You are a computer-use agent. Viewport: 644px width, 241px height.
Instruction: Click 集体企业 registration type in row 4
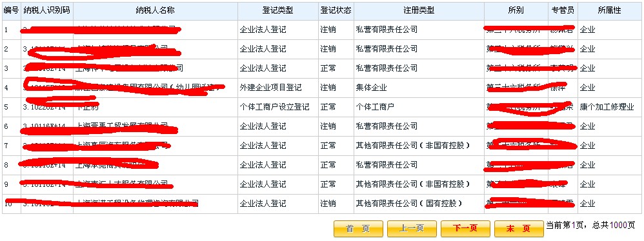419,88
